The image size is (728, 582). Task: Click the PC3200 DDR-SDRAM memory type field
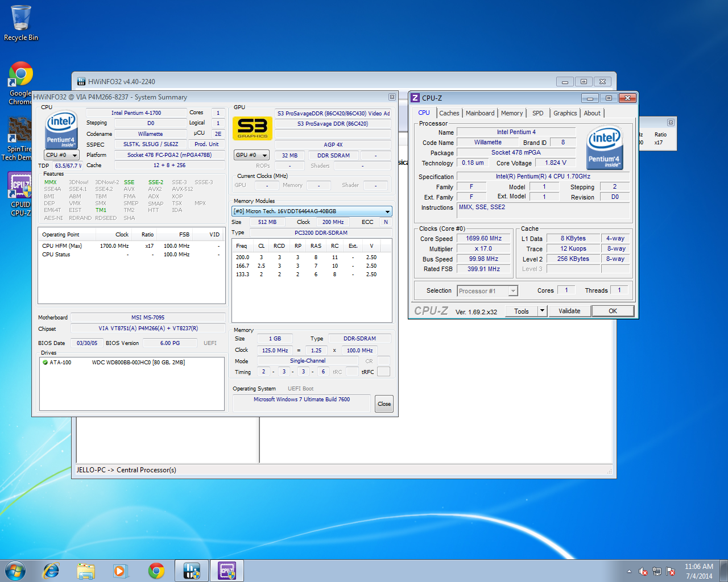(321, 233)
